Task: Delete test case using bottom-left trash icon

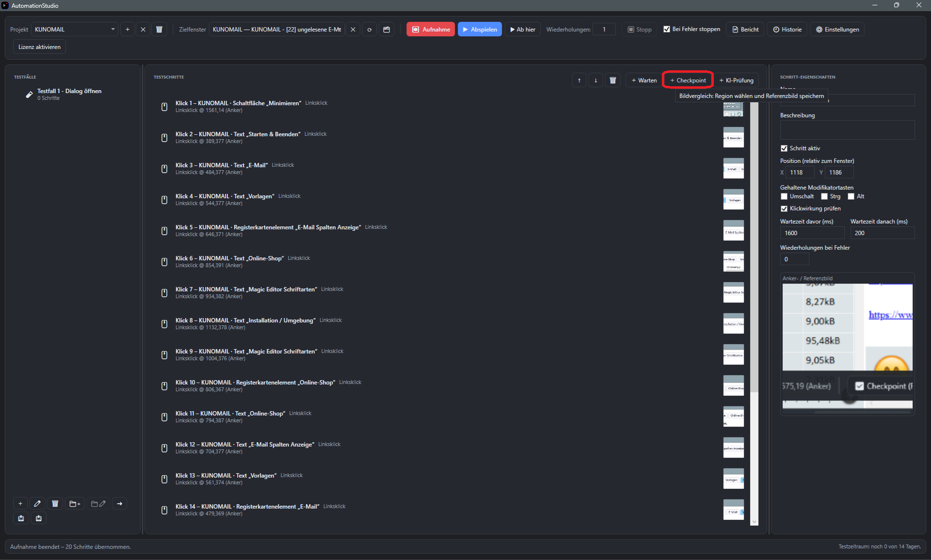Action: pyautogui.click(x=55, y=504)
